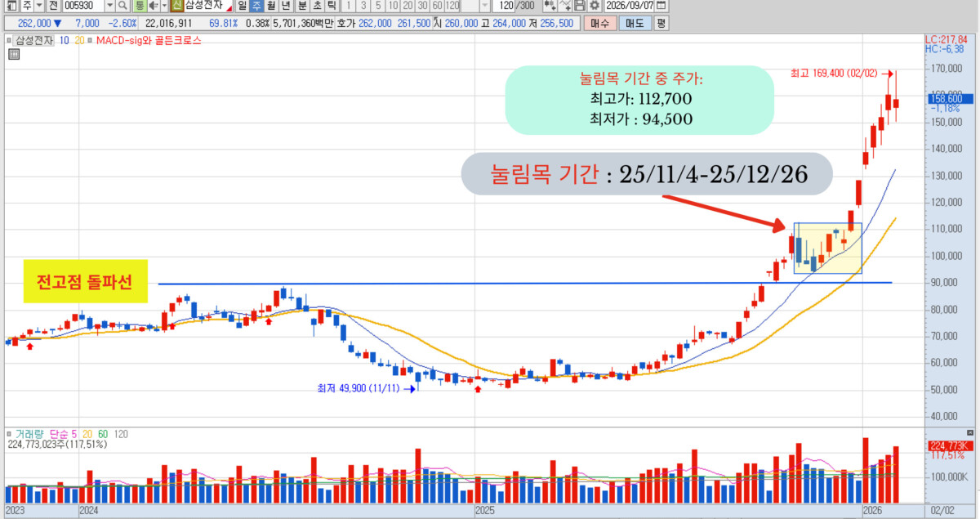This screenshot has width=980, height=519.
Task: Switch to monthly 월 chart period
Action: (270, 6)
